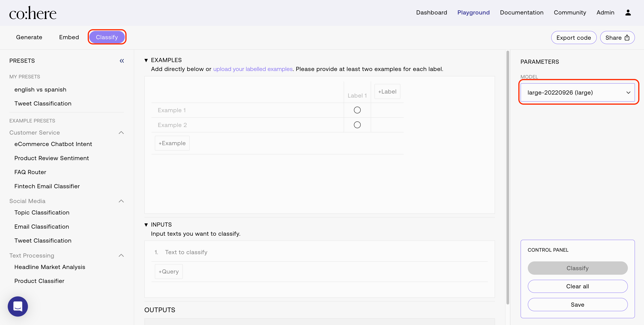Image resolution: width=644 pixels, height=325 pixels.
Task: Click the cohere logo
Action: [33, 13]
